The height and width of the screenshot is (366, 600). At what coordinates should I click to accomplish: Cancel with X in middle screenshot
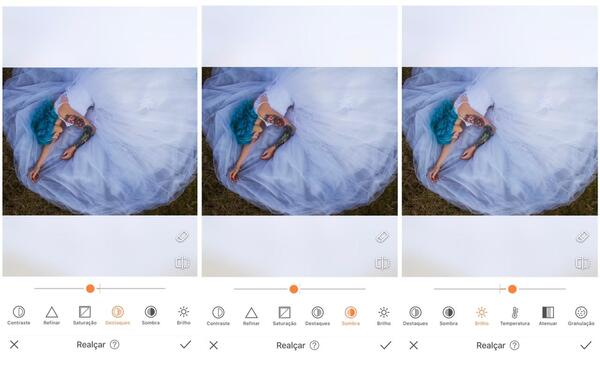[214, 345]
